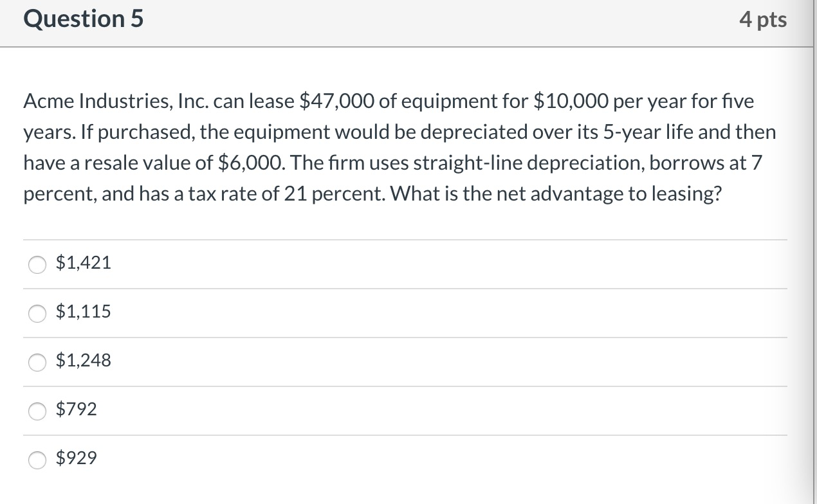Image resolution: width=817 pixels, height=504 pixels.
Task: Click the $1,248 answer label text
Action: pyautogui.click(x=84, y=361)
